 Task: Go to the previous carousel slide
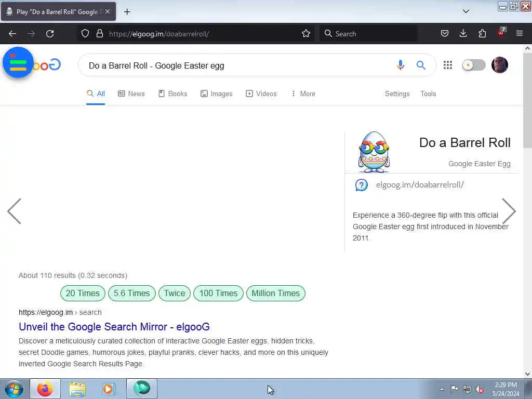point(14,211)
